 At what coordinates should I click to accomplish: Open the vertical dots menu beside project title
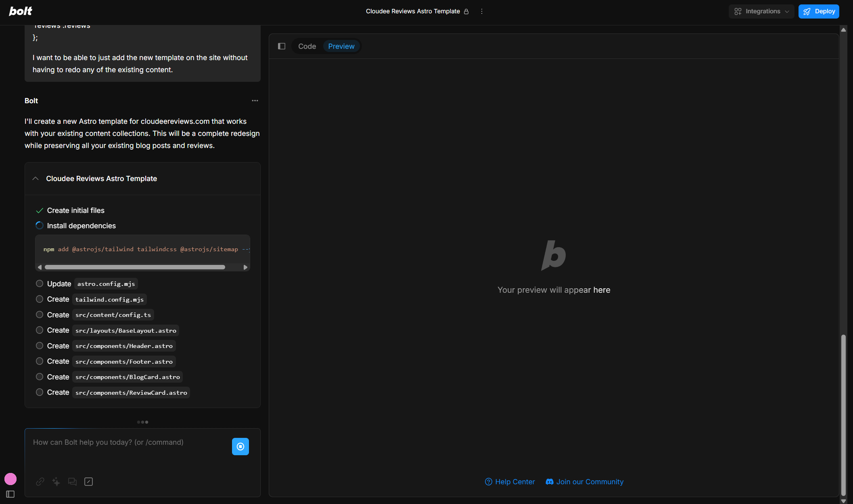(x=481, y=11)
